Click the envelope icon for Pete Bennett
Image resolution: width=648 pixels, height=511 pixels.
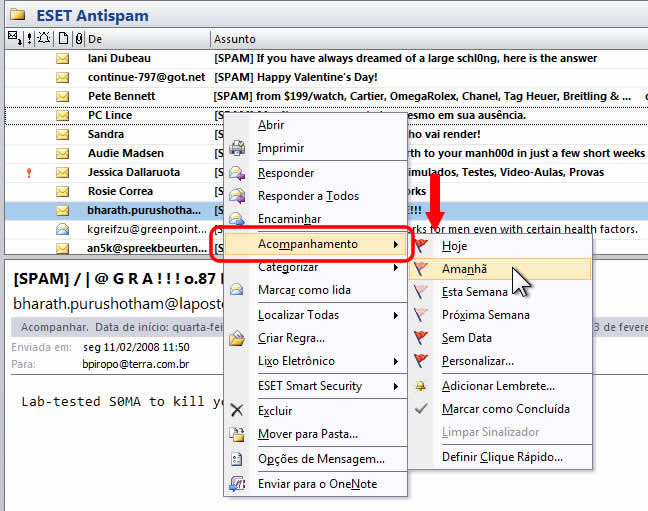click(62, 97)
